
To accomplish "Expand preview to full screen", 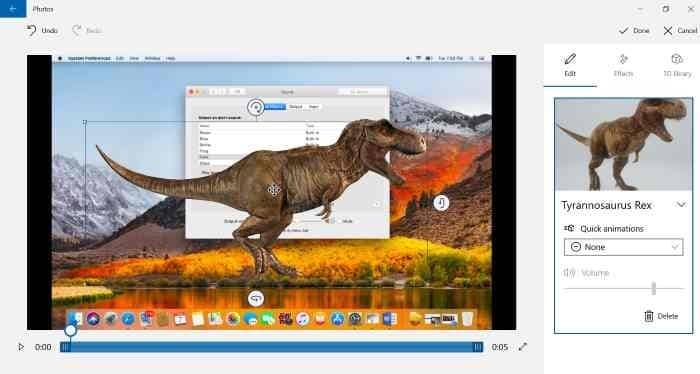I will (523, 347).
